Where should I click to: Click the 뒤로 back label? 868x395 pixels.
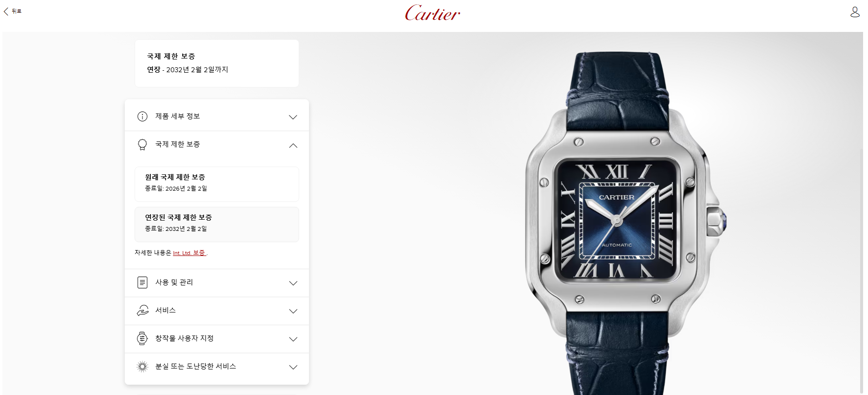(x=17, y=11)
